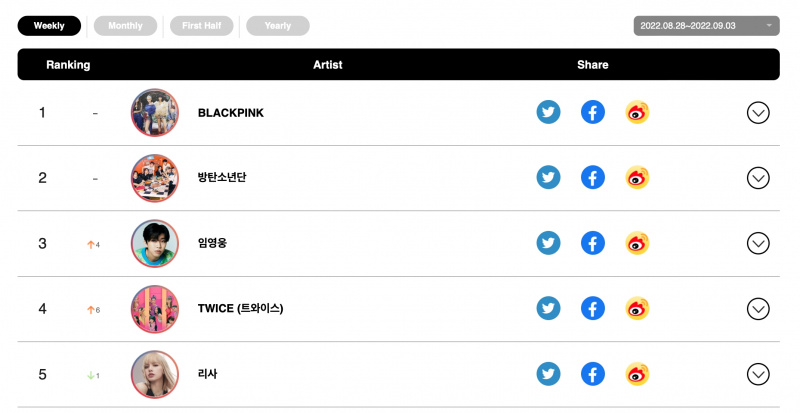Open the TWICE (트와이스) artist link
800x413 pixels.
pos(240,308)
